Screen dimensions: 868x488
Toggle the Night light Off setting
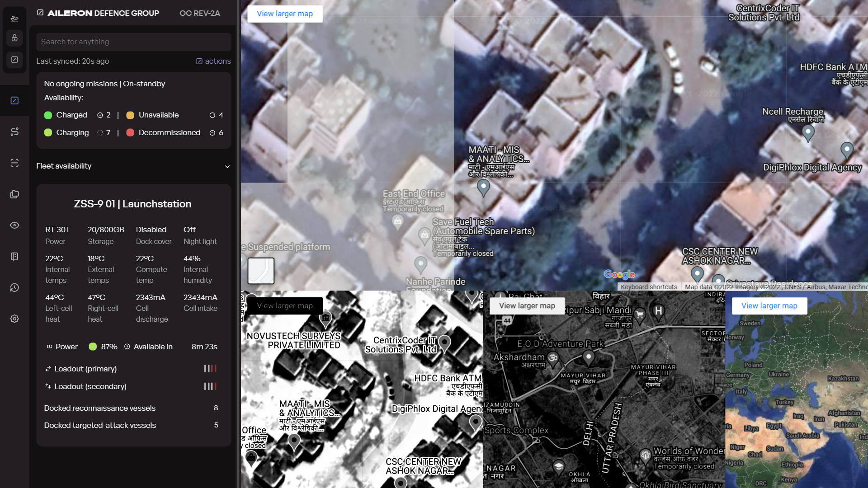[189, 230]
